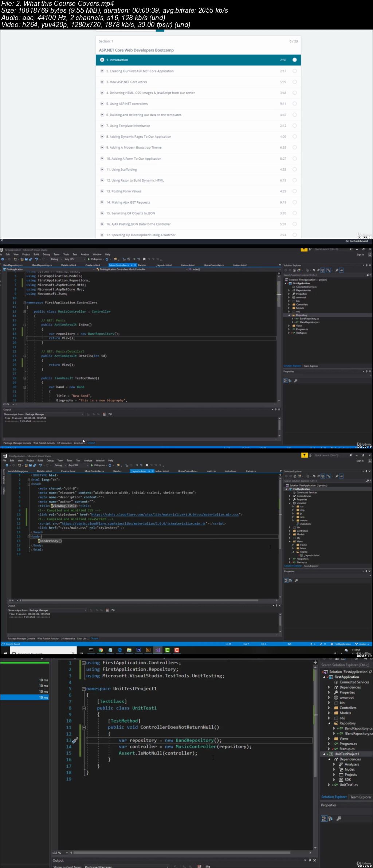The width and height of the screenshot is (373, 868).
Task: Mark "3. How ASP.NET Core works" as complete
Action: click(x=295, y=82)
